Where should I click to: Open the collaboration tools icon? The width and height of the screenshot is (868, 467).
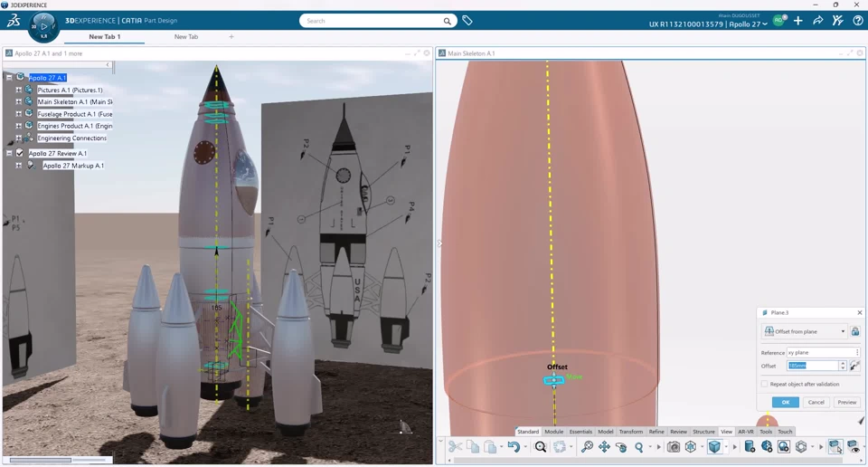click(837, 21)
